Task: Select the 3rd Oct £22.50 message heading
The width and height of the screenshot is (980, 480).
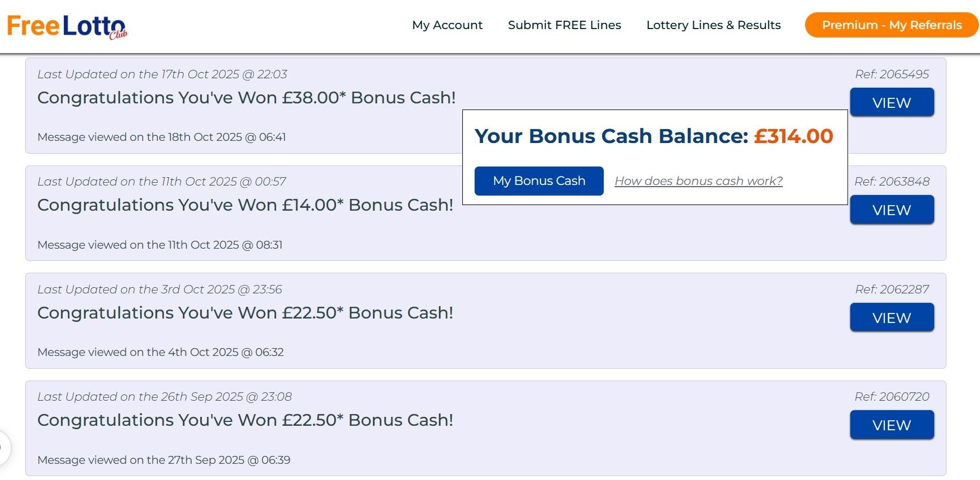Action: tap(245, 313)
